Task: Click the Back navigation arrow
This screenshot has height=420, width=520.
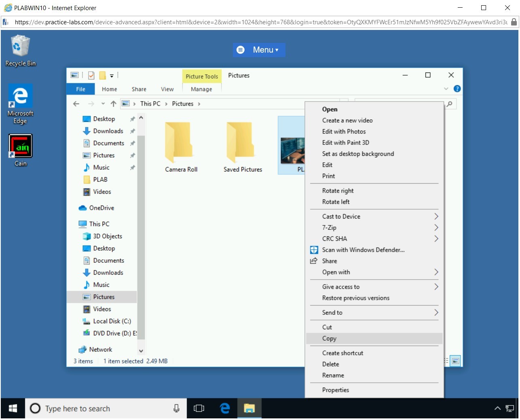Action: pos(76,104)
